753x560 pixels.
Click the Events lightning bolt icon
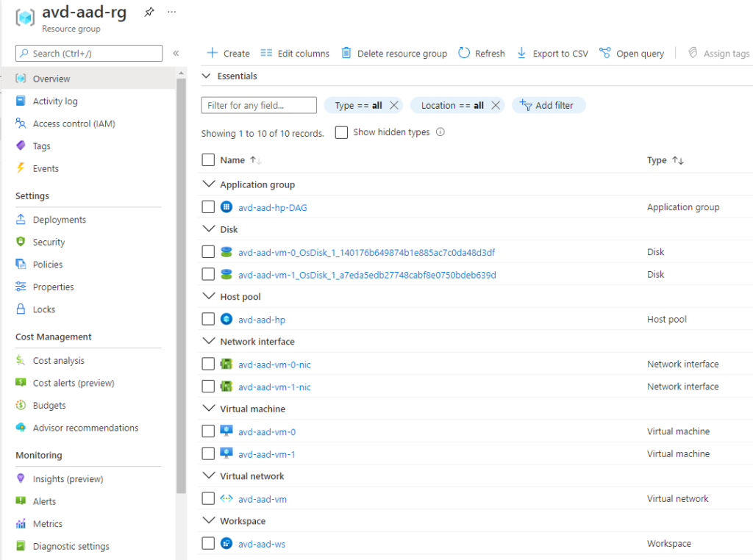point(21,168)
